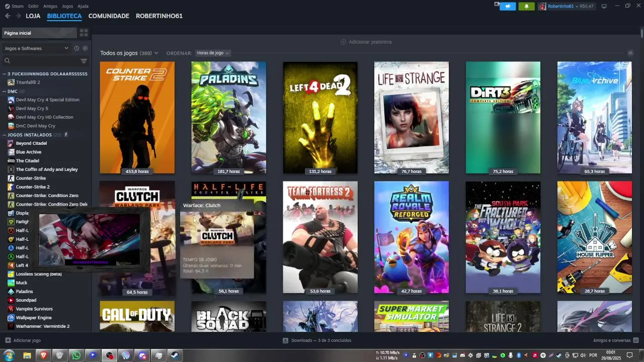Image resolution: width=644 pixels, height=362 pixels.
Task: Collapse the shelf with the top-right chevron
Action: pyautogui.click(x=630, y=53)
